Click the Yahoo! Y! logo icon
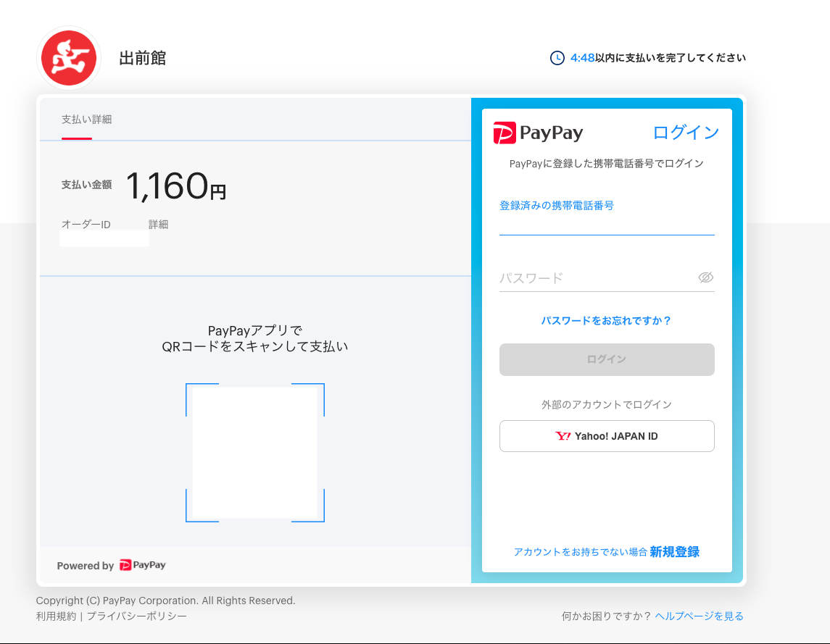830x644 pixels. [x=563, y=436]
